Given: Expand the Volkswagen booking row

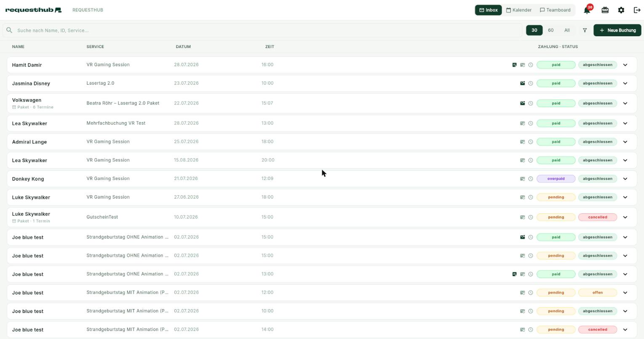Looking at the screenshot, I should coord(625,103).
